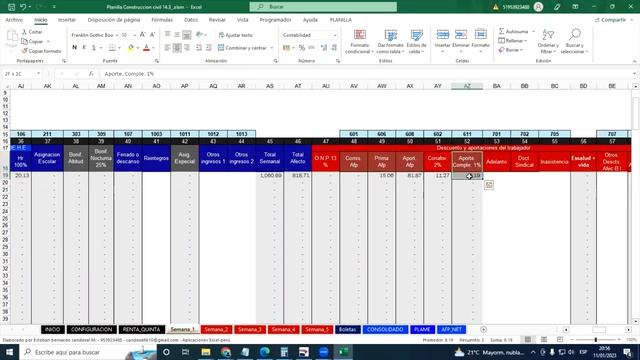Open the fill color picker arrow
640x360 pixels.
coord(138,48)
